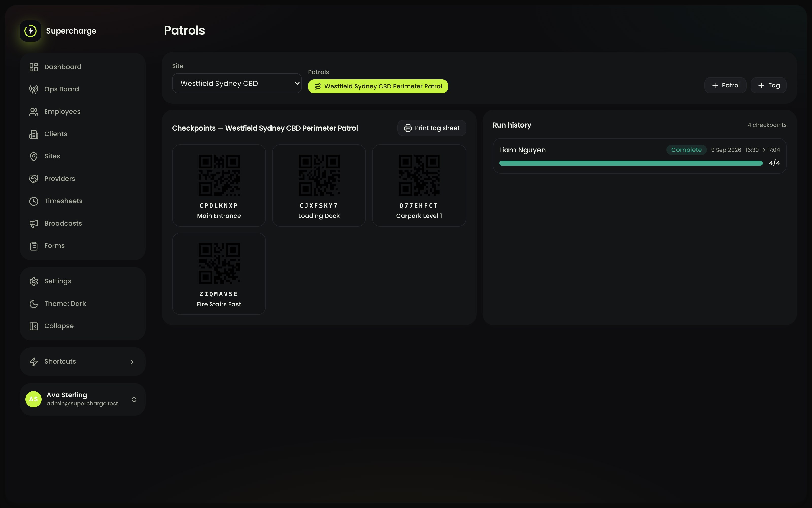Click the Run history heading
Image resolution: width=812 pixels, height=508 pixels.
(x=512, y=125)
